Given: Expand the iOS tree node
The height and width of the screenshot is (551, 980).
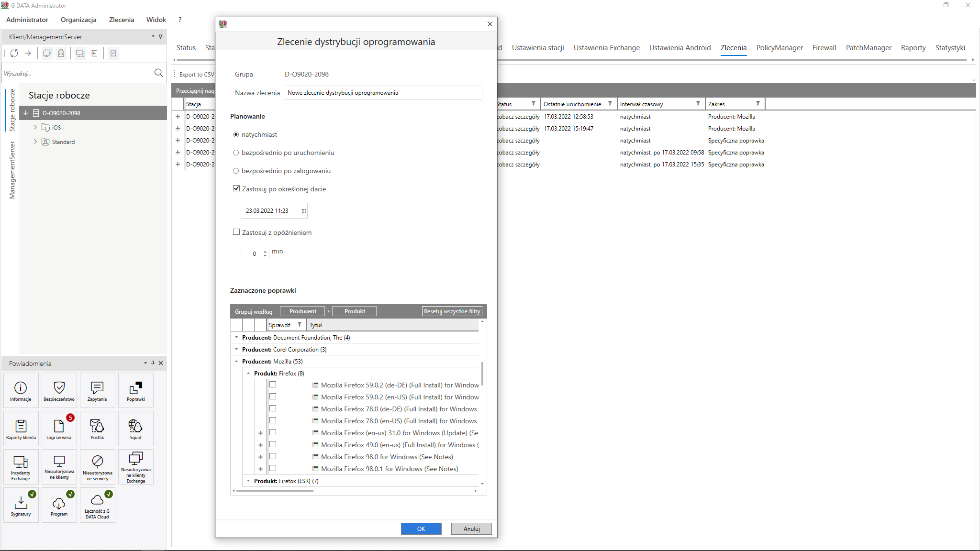Looking at the screenshot, I should (35, 127).
